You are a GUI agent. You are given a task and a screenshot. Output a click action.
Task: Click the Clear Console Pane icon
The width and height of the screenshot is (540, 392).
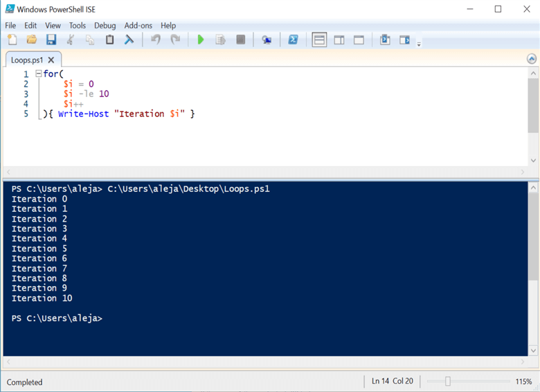(129, 39)
